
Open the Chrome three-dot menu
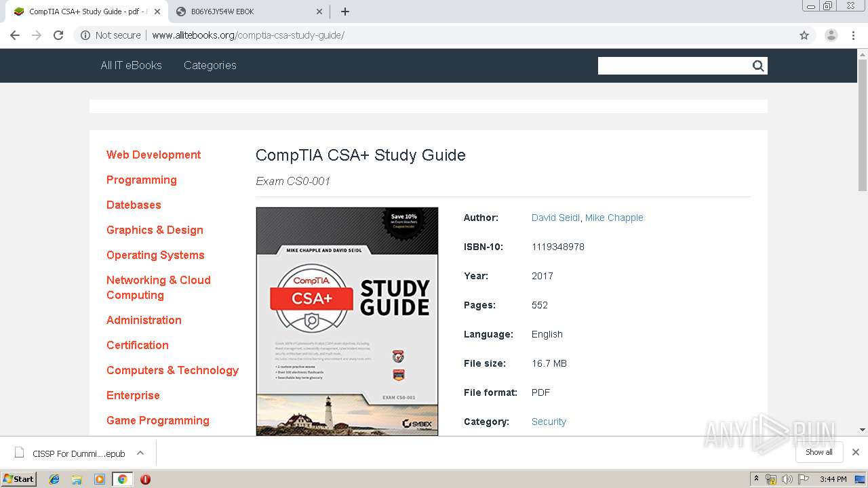[854, 35]
